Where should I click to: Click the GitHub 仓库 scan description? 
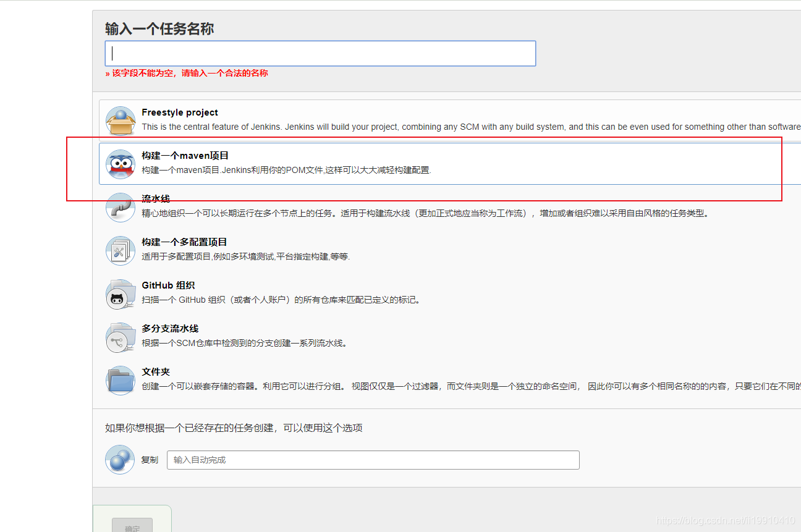pos(281,300)
